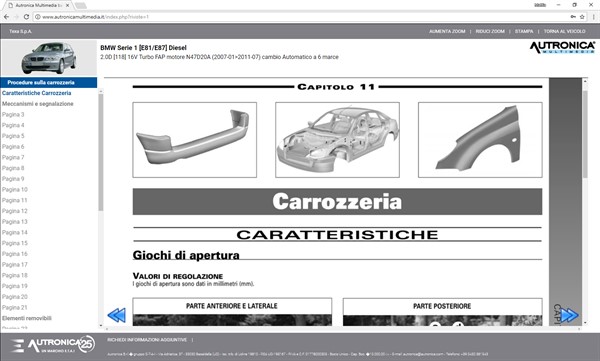600x361 pixels.
Task: Reload the page with the refresh icon
Action: click(26, 17)
